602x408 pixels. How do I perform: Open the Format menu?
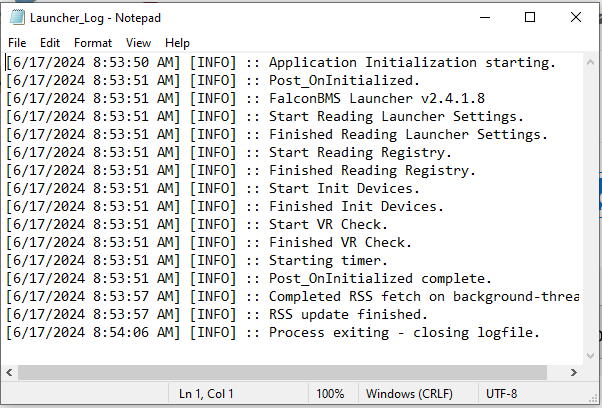93,43
